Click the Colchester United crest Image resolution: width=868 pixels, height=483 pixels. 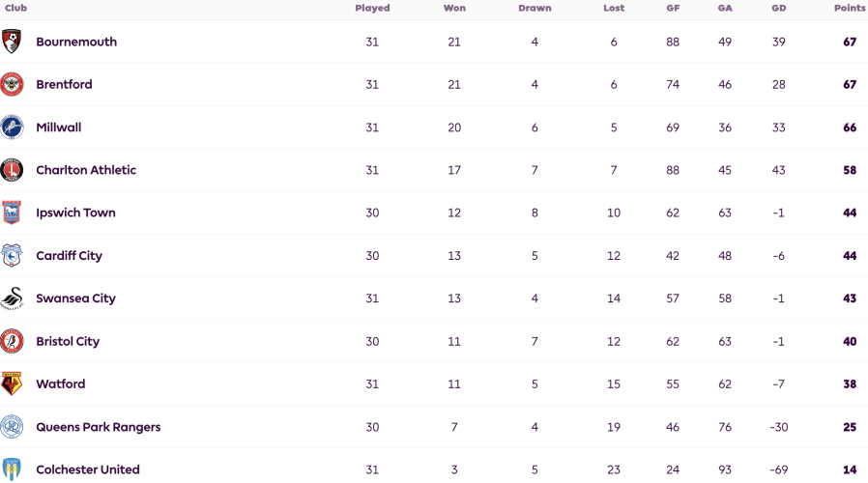click(12, 469)
